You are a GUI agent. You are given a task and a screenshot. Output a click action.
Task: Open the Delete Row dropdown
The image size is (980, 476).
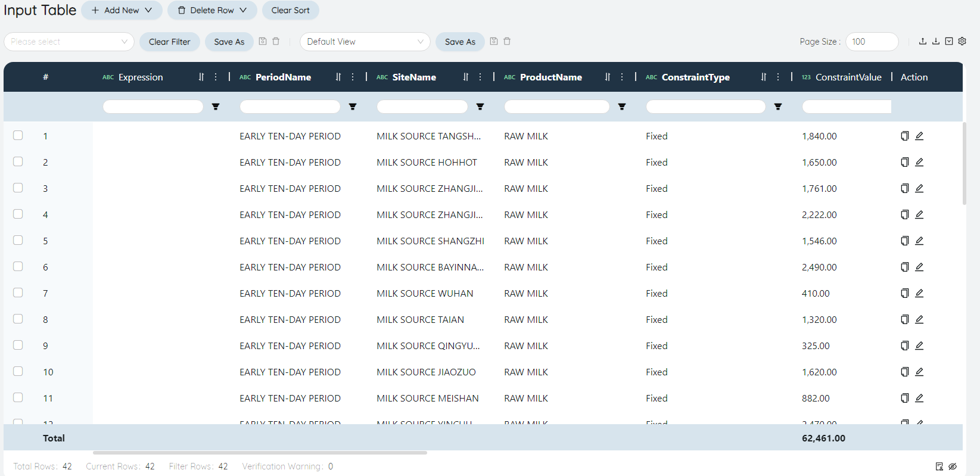coord(212,10)
